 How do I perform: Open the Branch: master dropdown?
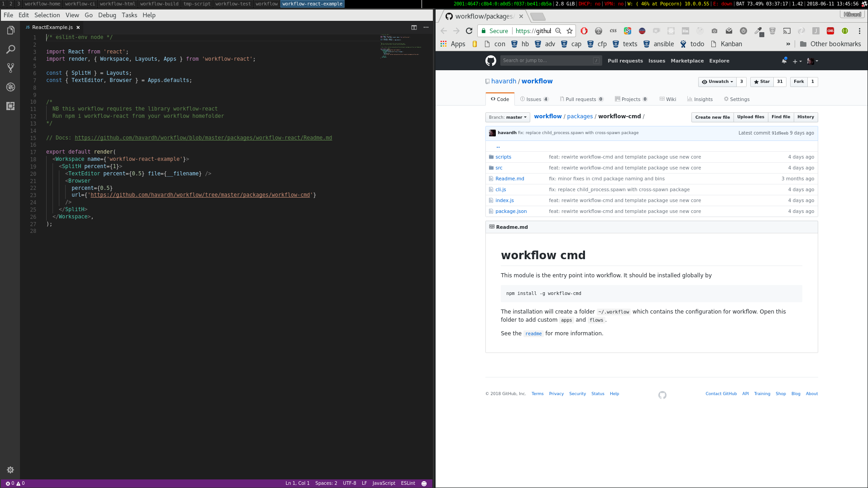(x=508, y=117)
